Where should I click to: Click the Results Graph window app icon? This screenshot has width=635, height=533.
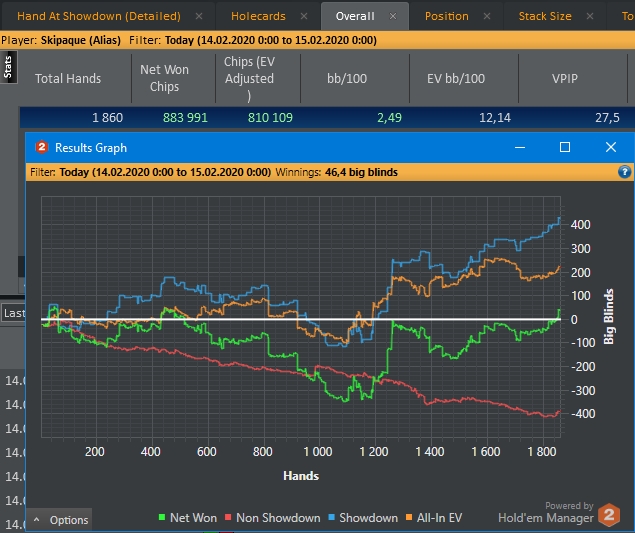[42, 147]
